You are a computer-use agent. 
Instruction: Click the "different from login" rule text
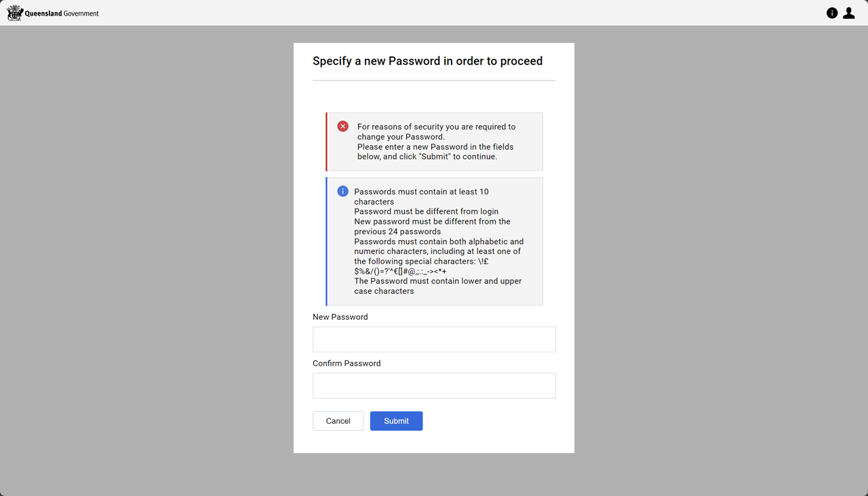tap(426, 211)
